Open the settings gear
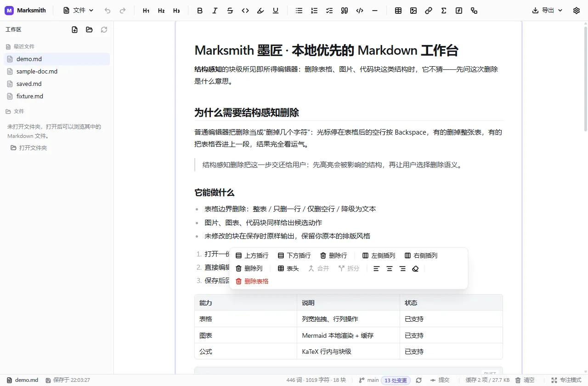 (x=577, y=11)
